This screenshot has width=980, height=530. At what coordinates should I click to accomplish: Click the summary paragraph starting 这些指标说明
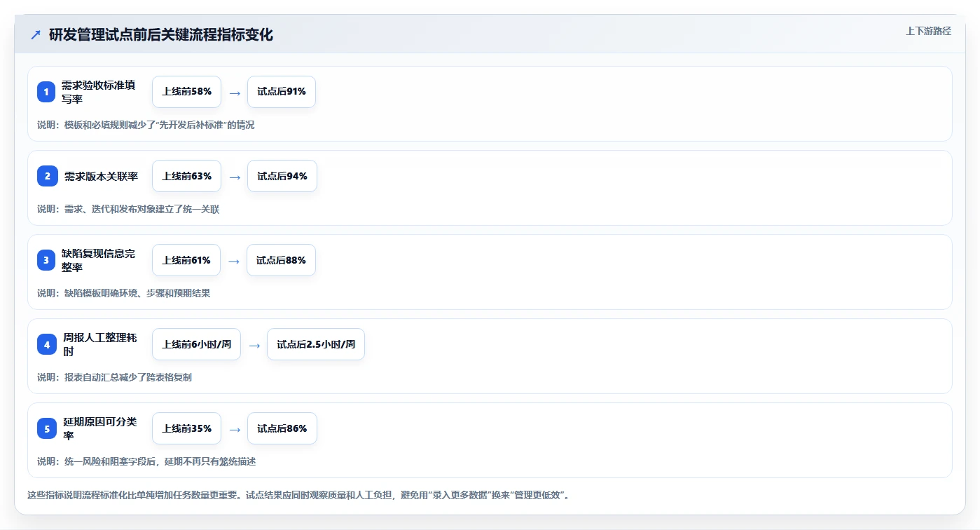[x=300, y=495]
